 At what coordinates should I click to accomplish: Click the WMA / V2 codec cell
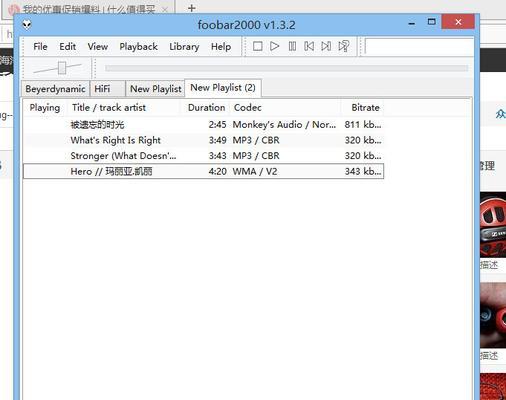click(255, 171)
